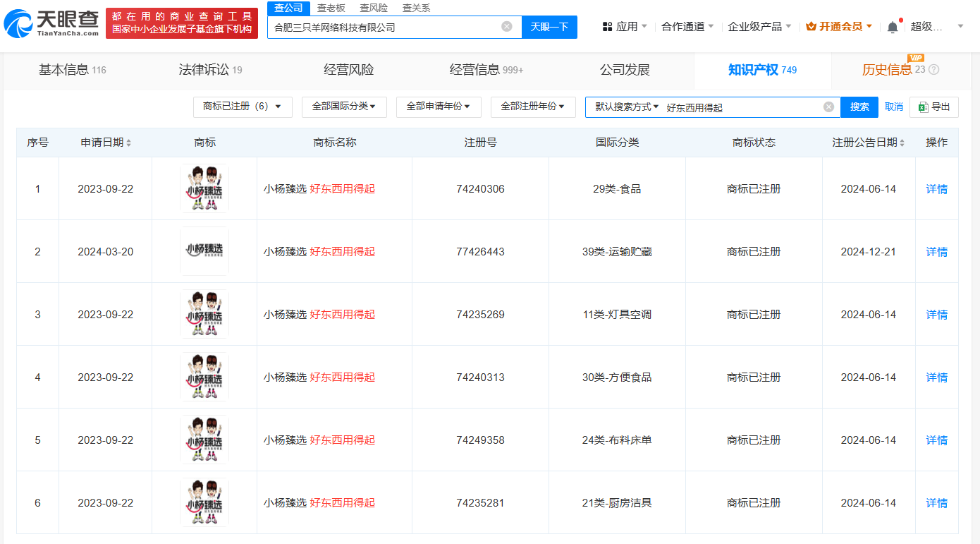This screenshot has width=980, height=544.
Task: Select the 查老板 search tab
Action: [331, 8]
